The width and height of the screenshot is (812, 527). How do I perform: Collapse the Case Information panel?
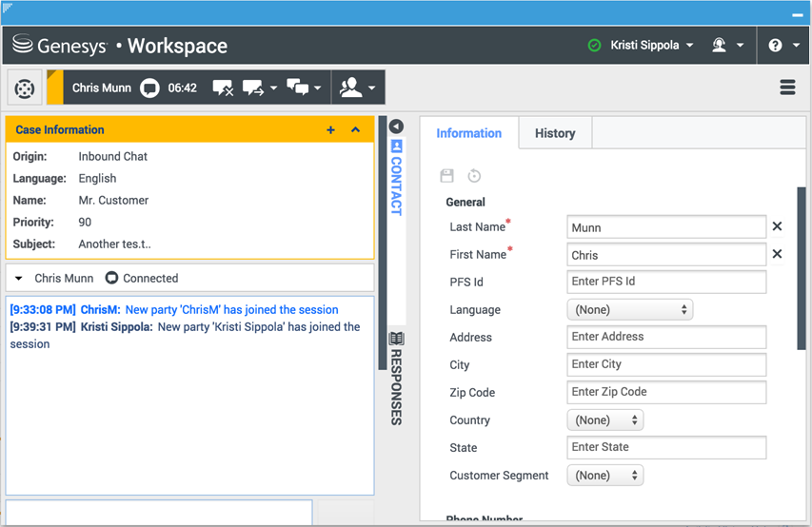point(356,130)
